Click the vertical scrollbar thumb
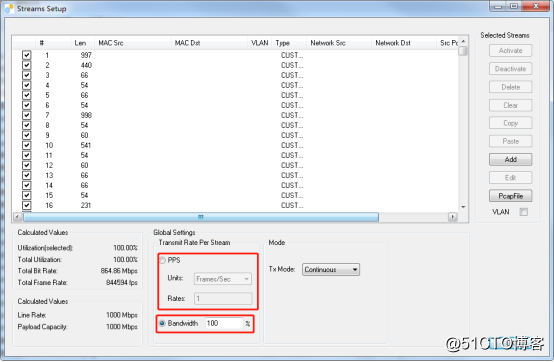The height and width of the screenshot is (362, 554). pyautogui.click(x=463, y=51)
